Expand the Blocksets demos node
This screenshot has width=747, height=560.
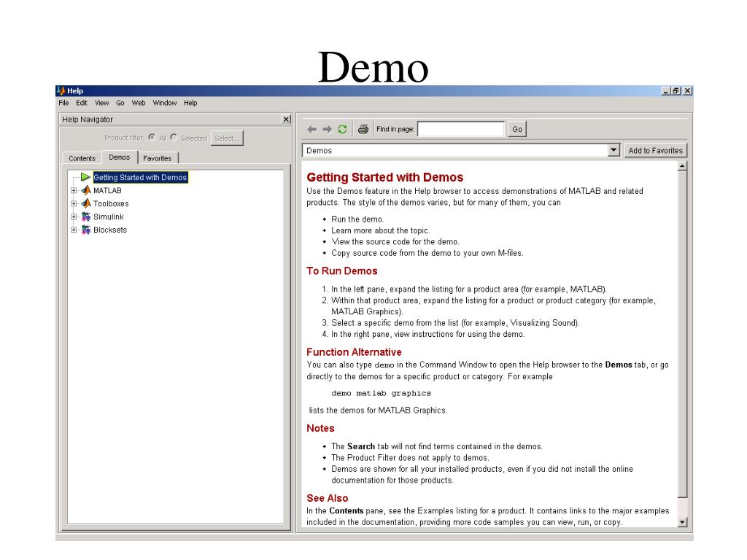[x=74, y=230]
